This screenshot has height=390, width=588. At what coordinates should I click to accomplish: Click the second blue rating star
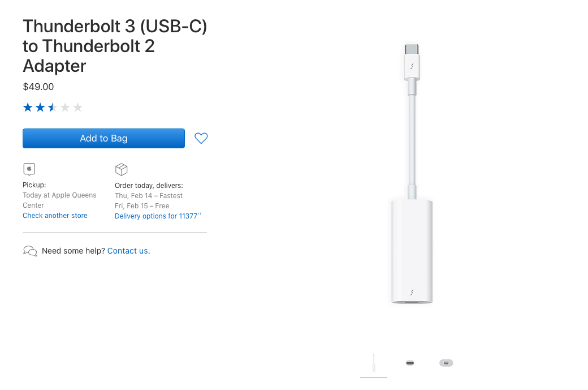[x=40, y=108]
